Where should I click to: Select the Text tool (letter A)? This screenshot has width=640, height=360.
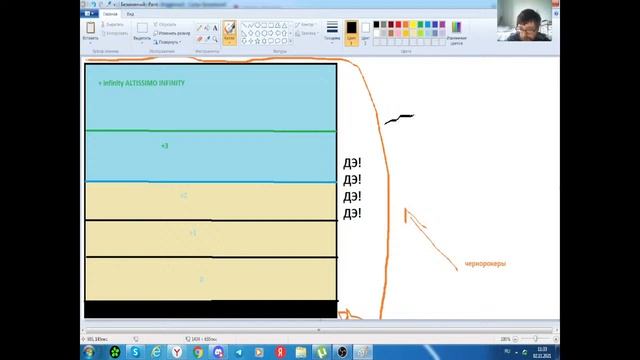(x=215, y=28)
